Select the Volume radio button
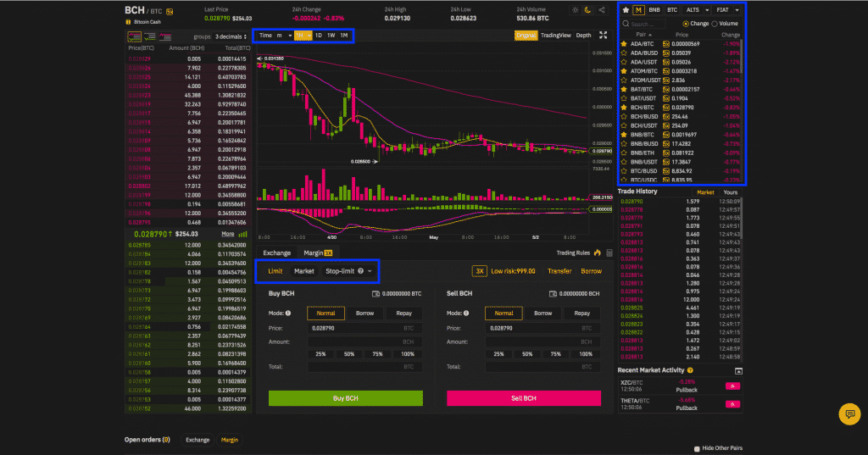 click(x=714, y=24)
